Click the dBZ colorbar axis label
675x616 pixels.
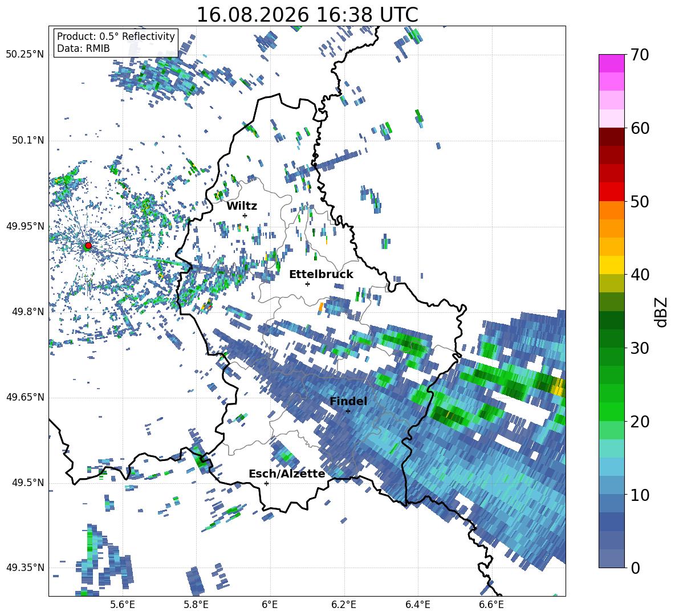662,312
